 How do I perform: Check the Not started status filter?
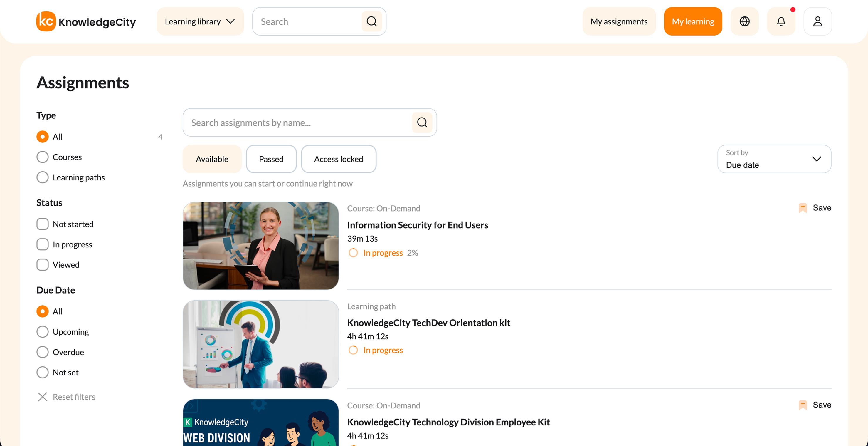click(x=43, y=224)
